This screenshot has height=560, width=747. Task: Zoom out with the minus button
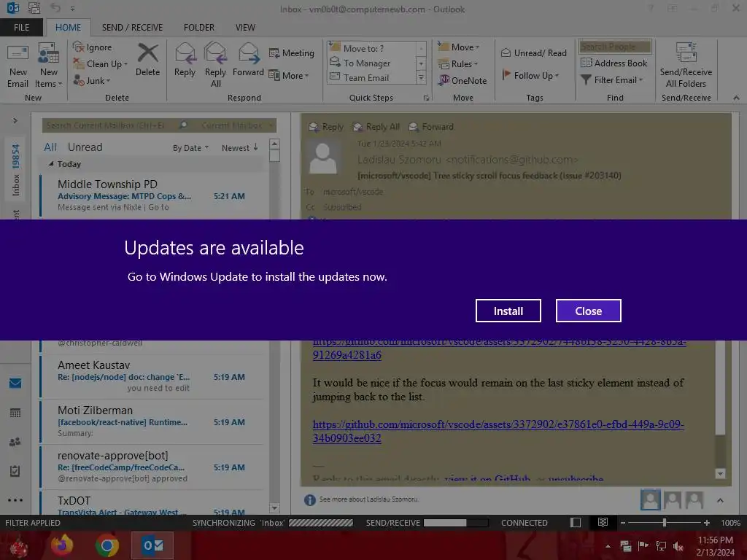pyautogui.click(x=623, y=523)
